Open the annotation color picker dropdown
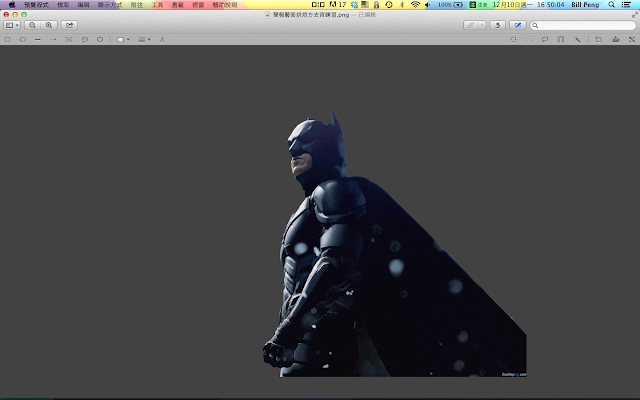 coord(123,40)
